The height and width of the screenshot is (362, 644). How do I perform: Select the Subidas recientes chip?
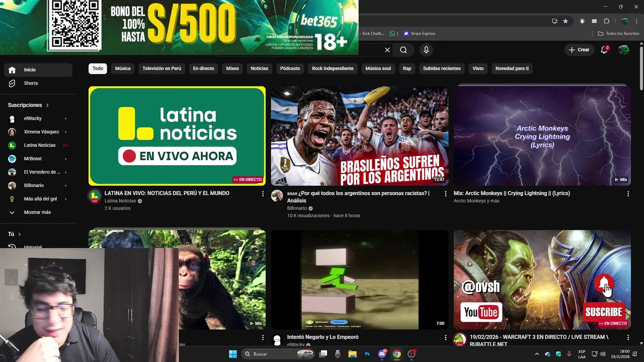[442, 68]
